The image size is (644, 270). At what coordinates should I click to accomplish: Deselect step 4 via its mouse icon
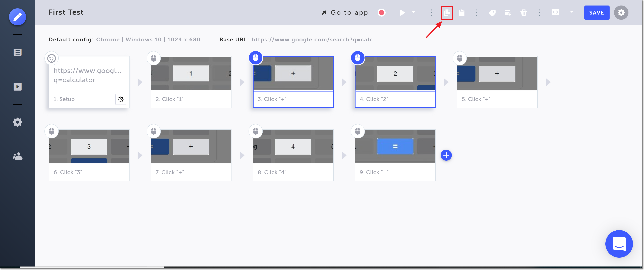pos(358,58)
